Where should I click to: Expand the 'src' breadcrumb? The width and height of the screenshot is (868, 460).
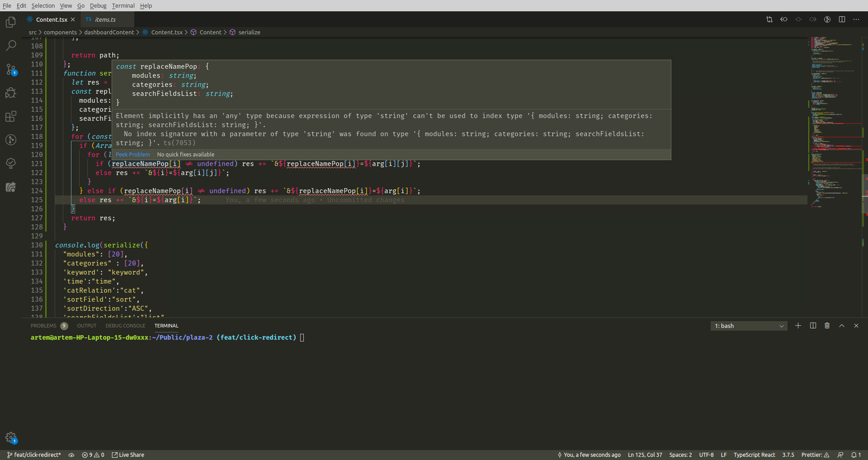point(33,32)
